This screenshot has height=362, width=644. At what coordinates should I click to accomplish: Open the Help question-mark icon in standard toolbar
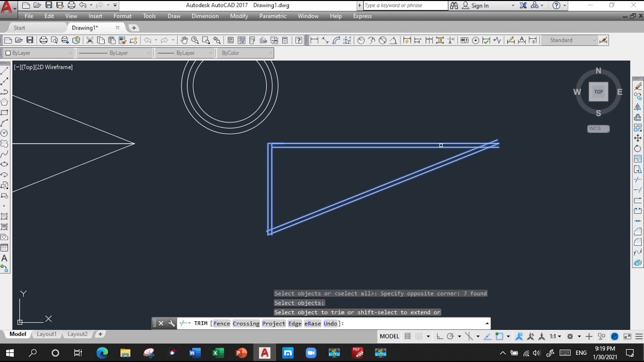coord(299,40)
